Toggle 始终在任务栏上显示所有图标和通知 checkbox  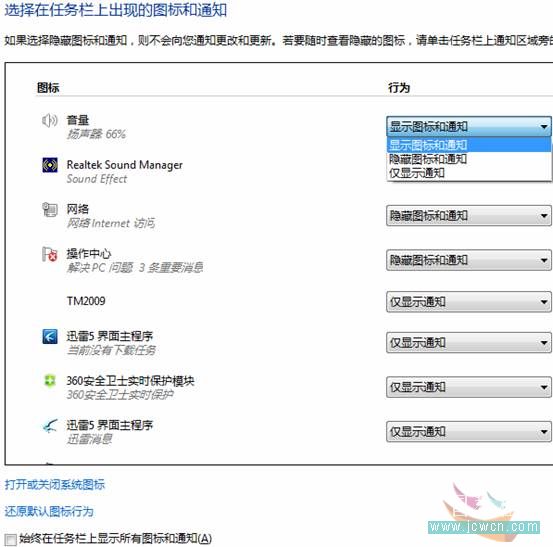(x=11, y=540)
